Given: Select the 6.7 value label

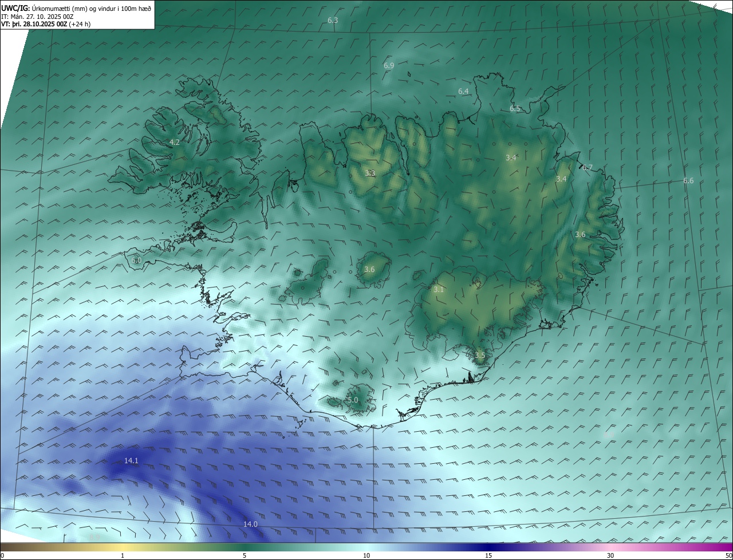Looking at the screenshot, I should coord(587,168).
